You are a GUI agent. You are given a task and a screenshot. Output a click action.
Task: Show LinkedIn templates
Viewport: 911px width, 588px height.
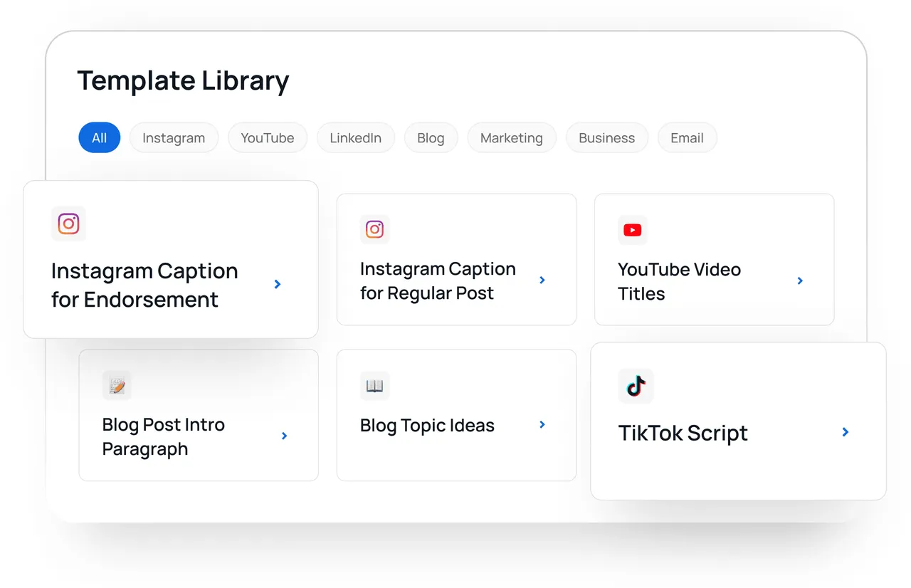click(356, 137)
